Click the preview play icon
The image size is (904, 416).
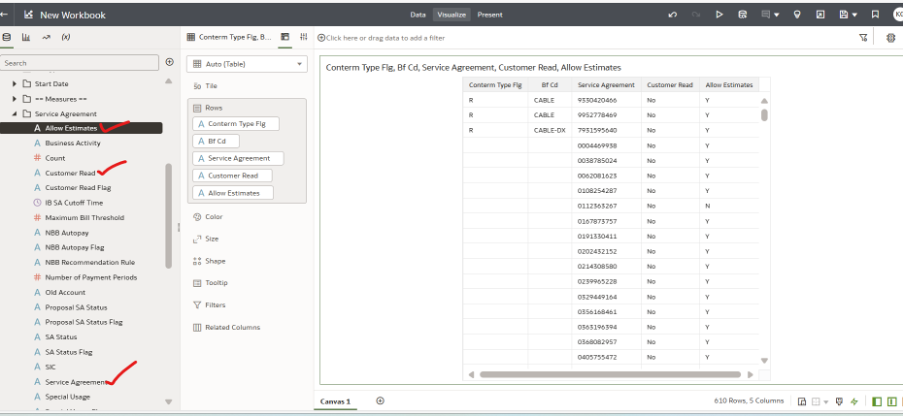719,15
